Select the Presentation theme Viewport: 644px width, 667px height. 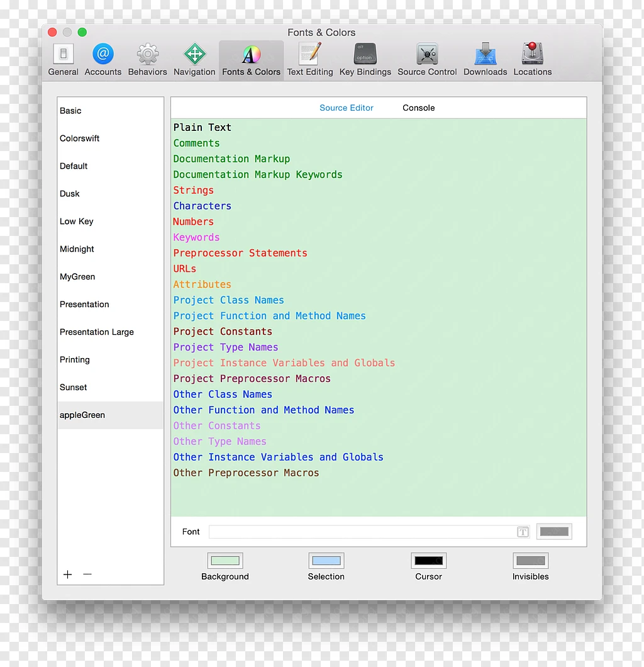point(111,304)
